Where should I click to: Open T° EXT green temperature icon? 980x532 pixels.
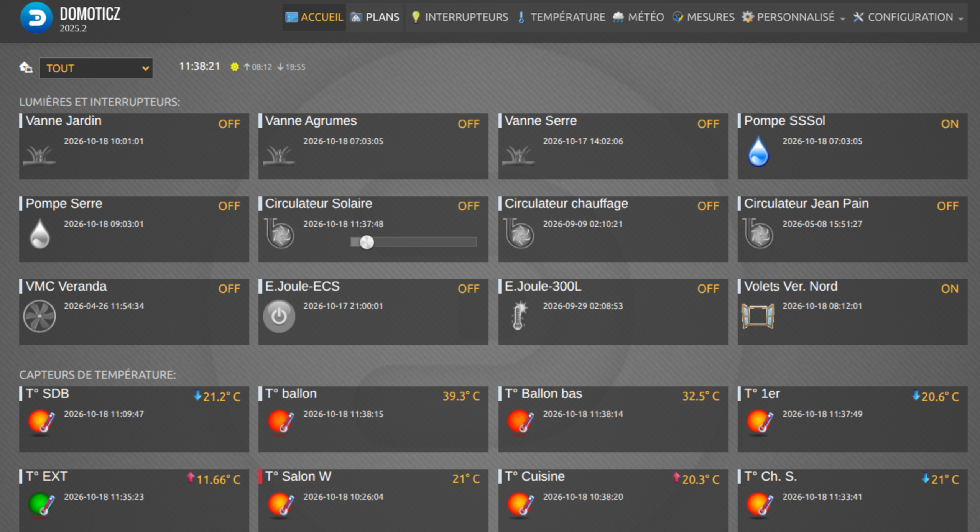pyautogui.click(x=41, y=505)
